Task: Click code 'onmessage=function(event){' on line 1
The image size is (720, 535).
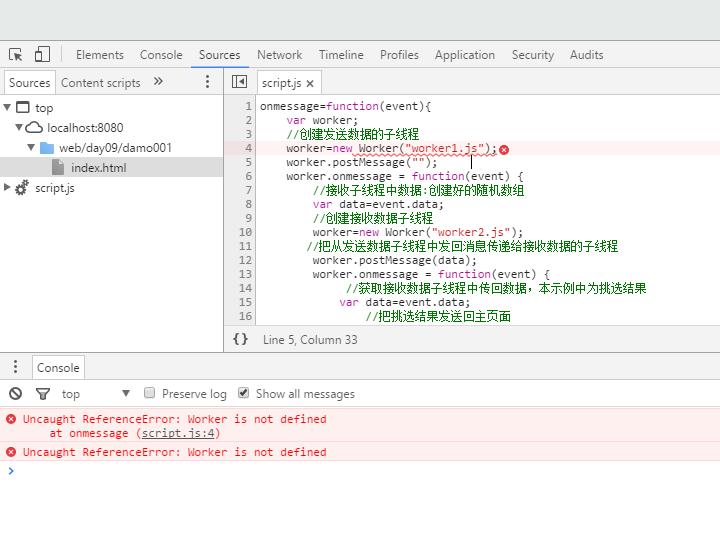Action: (x=345, y=106)
